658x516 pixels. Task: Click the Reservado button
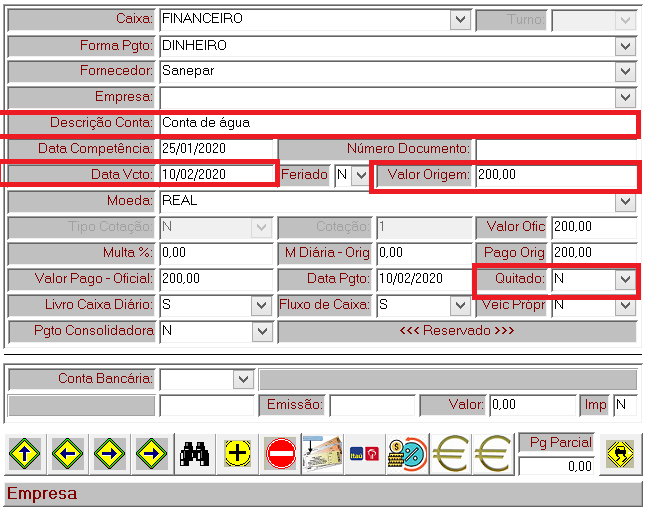coord(456,331)
